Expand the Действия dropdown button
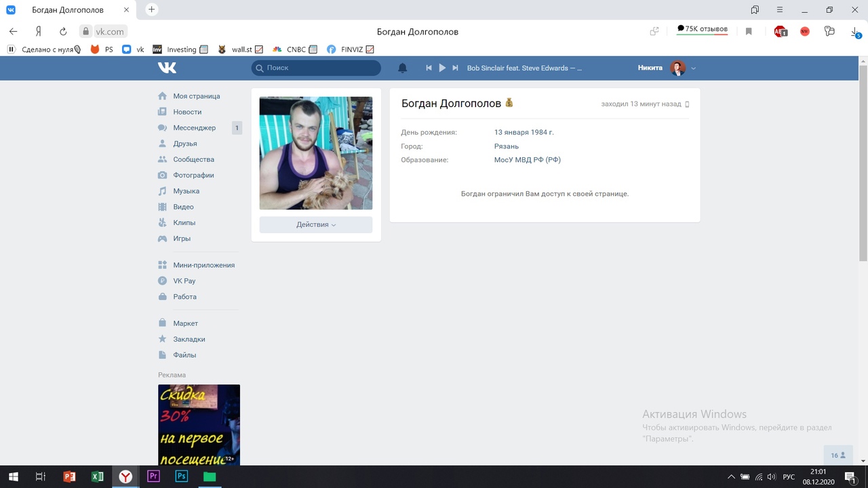This screenshot has width=868, height=488. [315, 224]
